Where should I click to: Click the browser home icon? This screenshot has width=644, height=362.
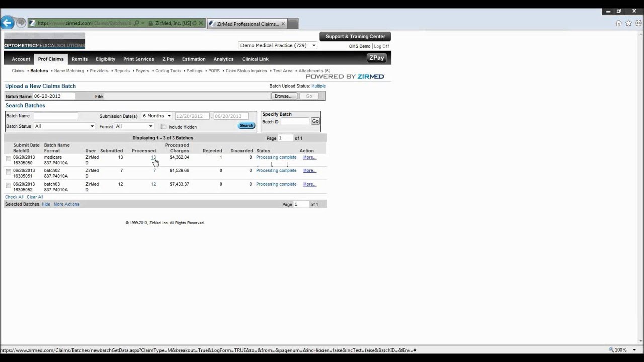coord(619,23)
